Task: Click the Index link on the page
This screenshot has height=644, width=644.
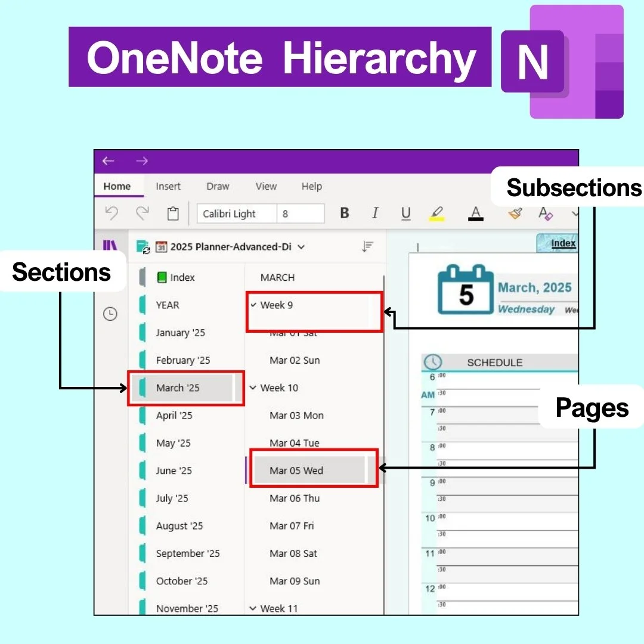Action: pos(563,243)
